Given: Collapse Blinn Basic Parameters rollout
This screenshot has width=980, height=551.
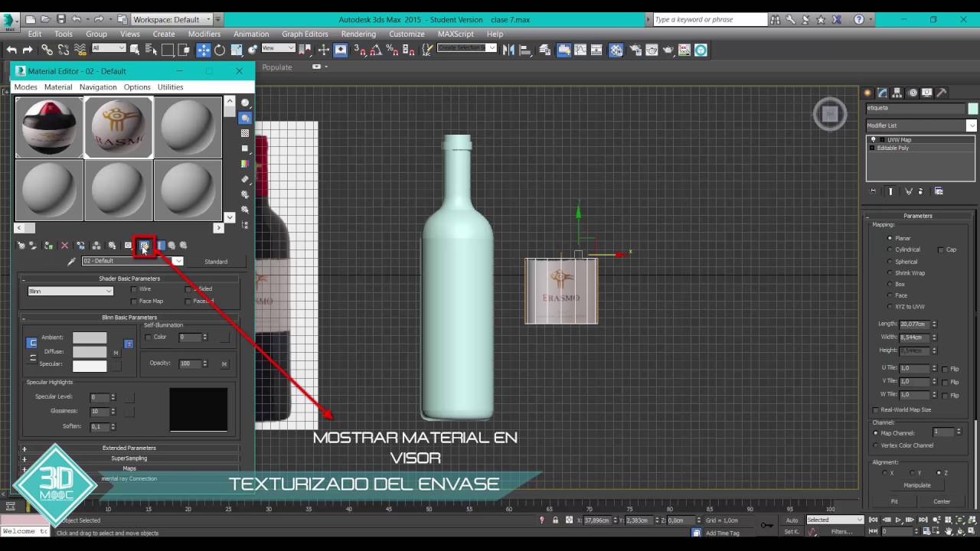Looking at the screenshot, I should pos(129,318).
